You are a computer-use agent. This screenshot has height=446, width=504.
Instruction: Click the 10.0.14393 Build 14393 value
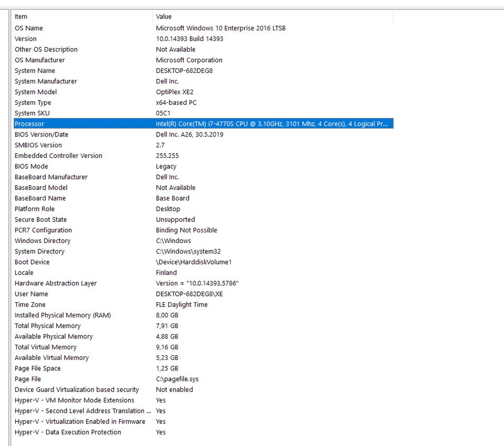(190, 38)
